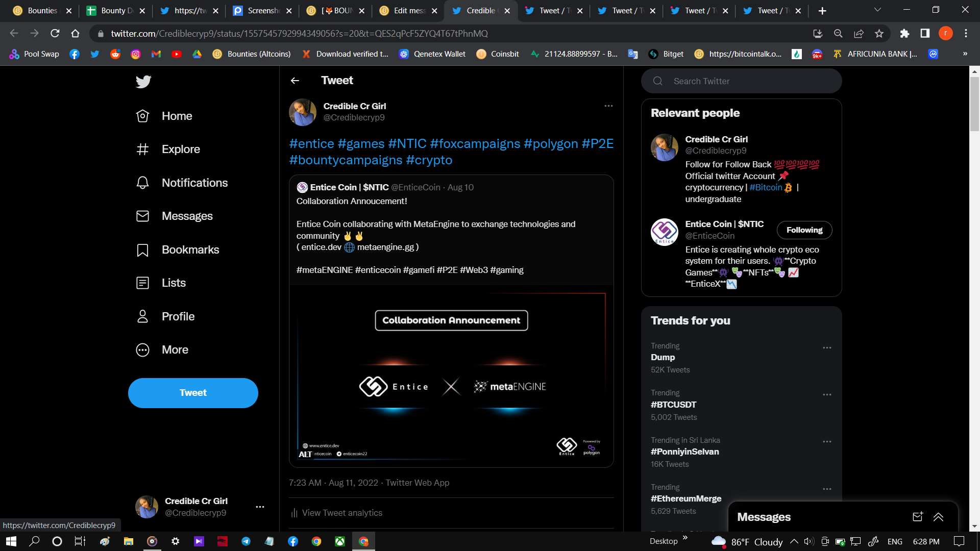The width and height of the screenshot is (980, 551).
Task: Open the tab search dropdown
Action: click(877, 10)
